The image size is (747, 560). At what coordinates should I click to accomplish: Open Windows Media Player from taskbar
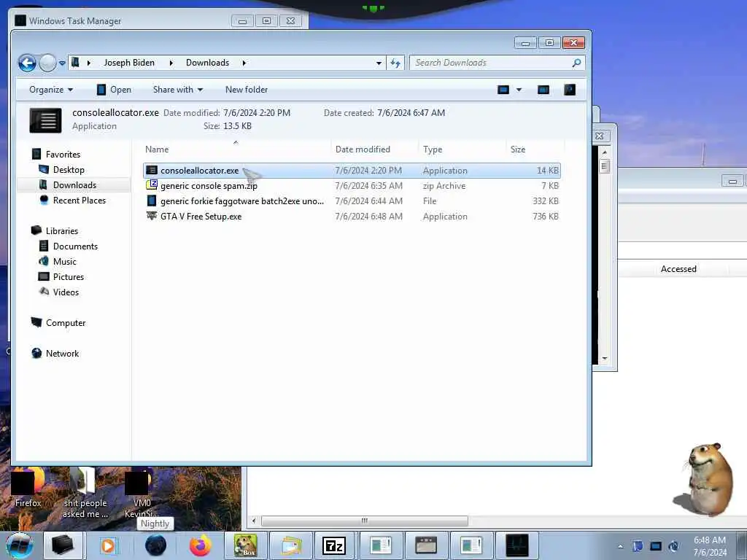tap(108, 545)
